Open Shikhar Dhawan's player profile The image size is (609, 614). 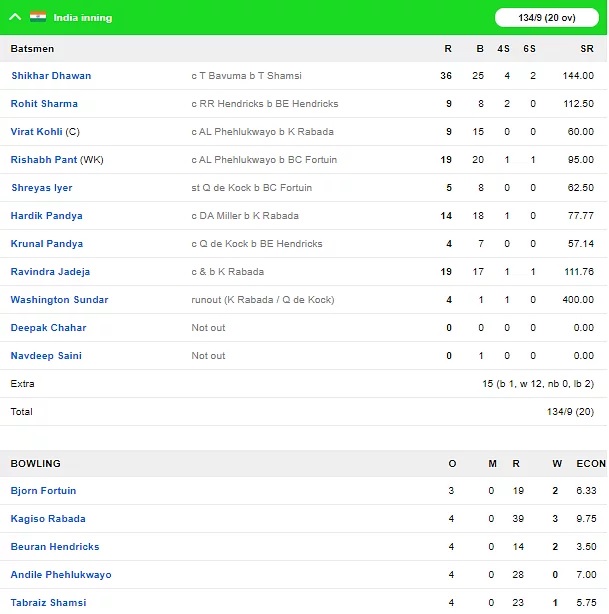(x=51, y=76)
